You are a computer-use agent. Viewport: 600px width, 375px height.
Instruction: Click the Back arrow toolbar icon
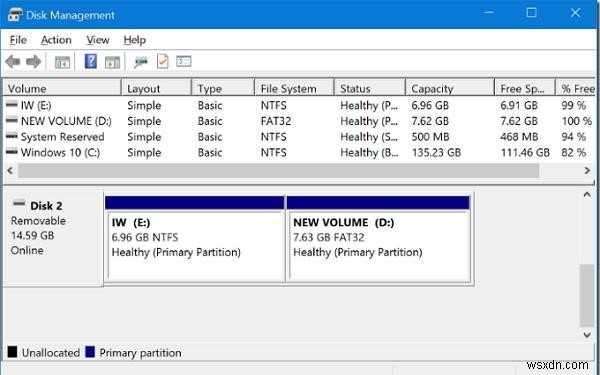13,61
